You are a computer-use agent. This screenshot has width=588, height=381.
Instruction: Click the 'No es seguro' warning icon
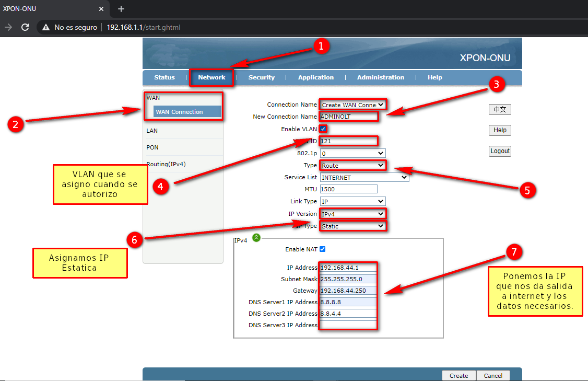tap(46, 27)
